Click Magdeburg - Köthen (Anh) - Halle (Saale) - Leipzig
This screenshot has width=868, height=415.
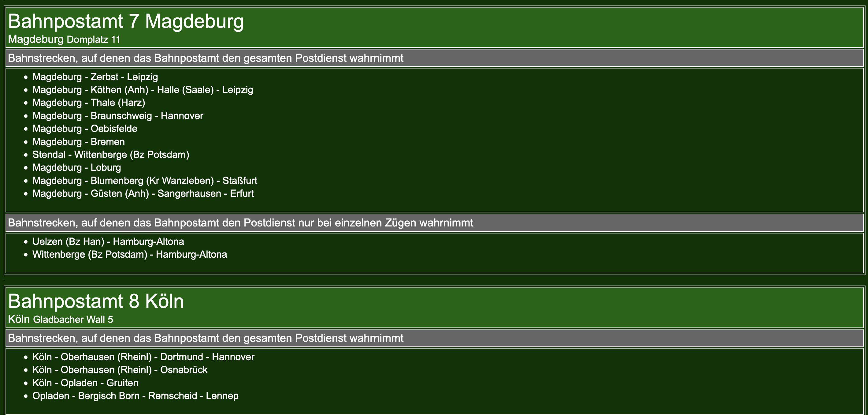143,90
